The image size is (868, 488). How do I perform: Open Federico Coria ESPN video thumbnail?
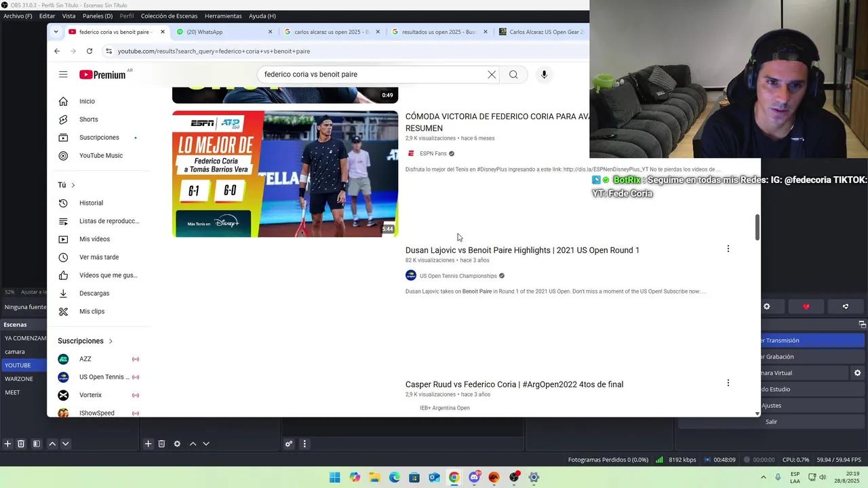click(x=285, y=174)
